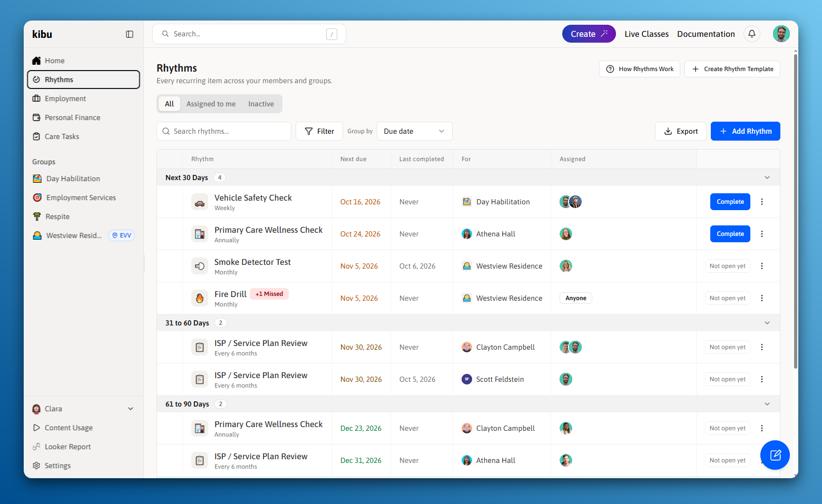Viewport: 822px width, 504px height.
Task: Open the Live Classes link
Action: pos(647,34)
